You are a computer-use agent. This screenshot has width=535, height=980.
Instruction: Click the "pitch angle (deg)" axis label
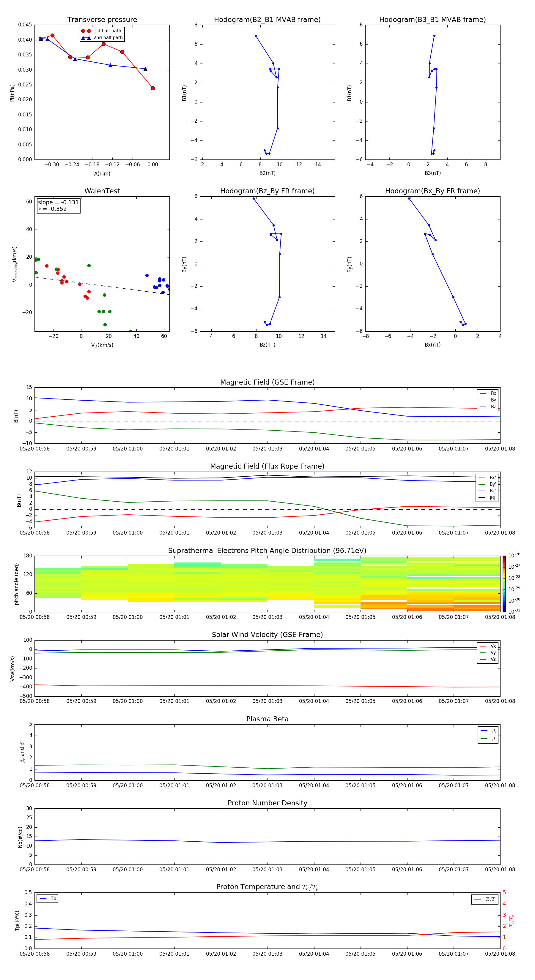[16, 584]
